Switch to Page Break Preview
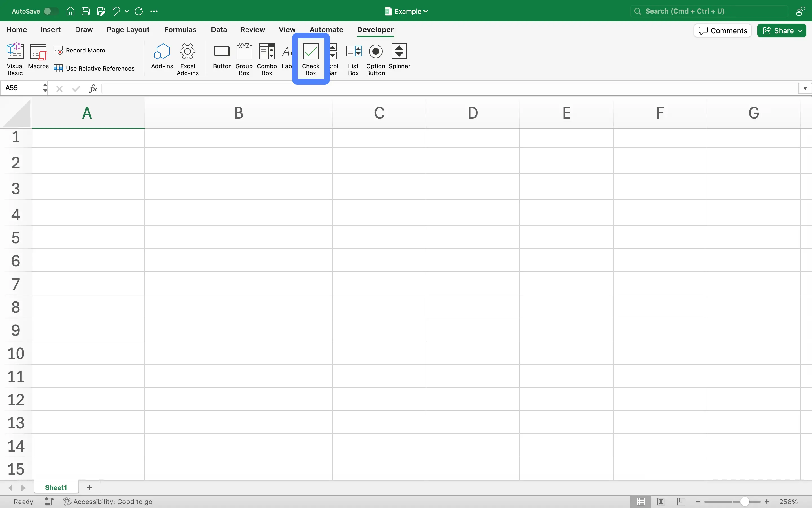Viewport: 812px width, 508px height. 681,502
